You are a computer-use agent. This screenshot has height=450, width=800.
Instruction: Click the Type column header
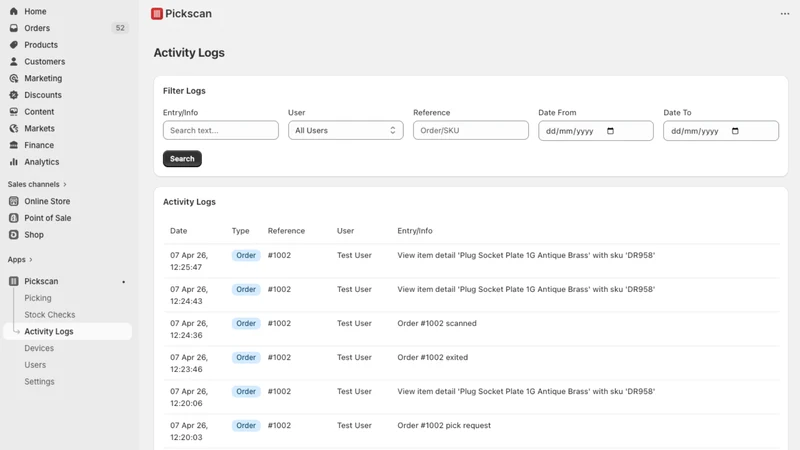tap(240, 231)
